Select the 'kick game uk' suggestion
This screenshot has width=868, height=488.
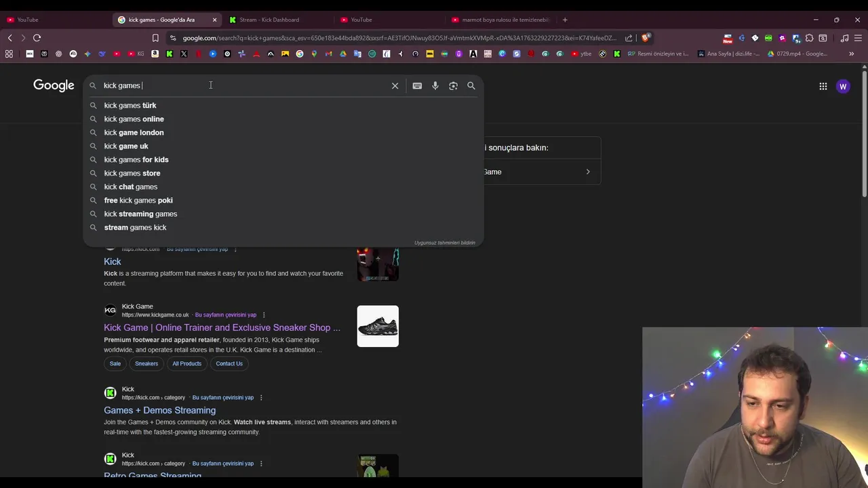[283, 146]
